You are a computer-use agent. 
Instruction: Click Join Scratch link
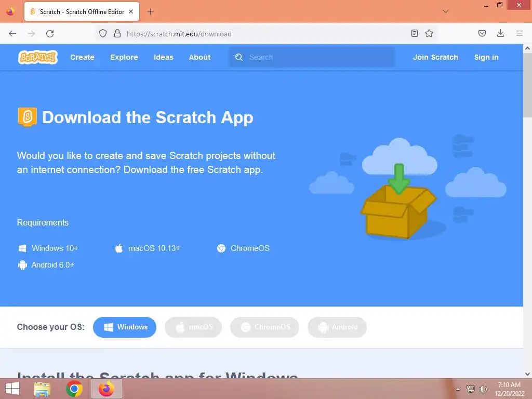(435, 57)
